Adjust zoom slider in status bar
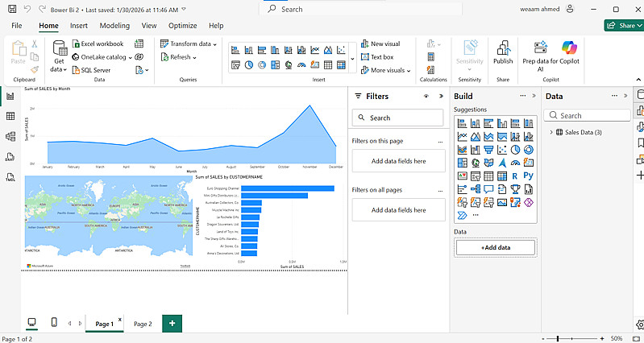The width and height of the screenshot is (644, 343). click(558, 338)
